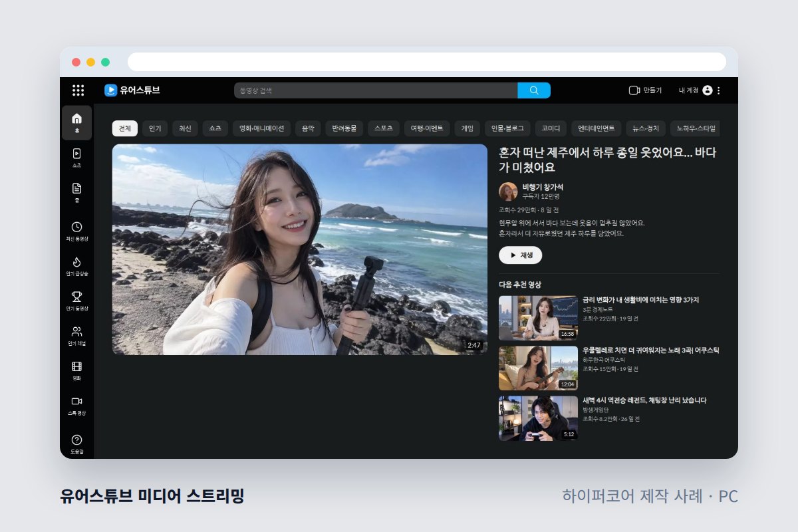This screenshot has width=798, height=532.
Task: Click the featured video title 혼자 떠난 제주에서
Action: pos(607,160)
